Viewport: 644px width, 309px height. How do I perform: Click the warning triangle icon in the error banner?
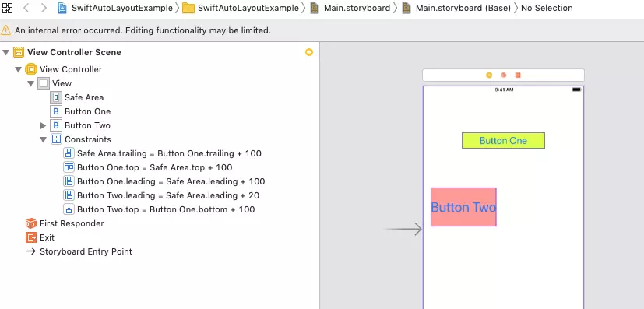click(x=5, y=30)
